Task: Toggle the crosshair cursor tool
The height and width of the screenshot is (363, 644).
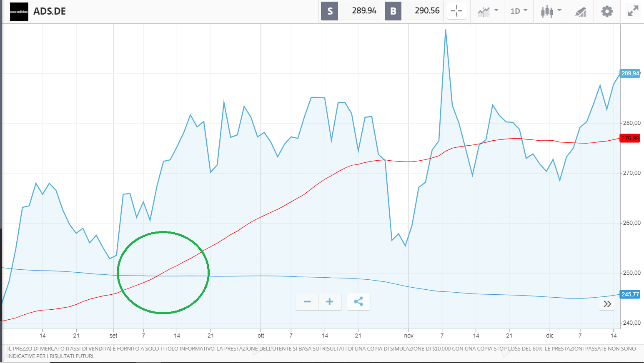Action: coord(456,11)
